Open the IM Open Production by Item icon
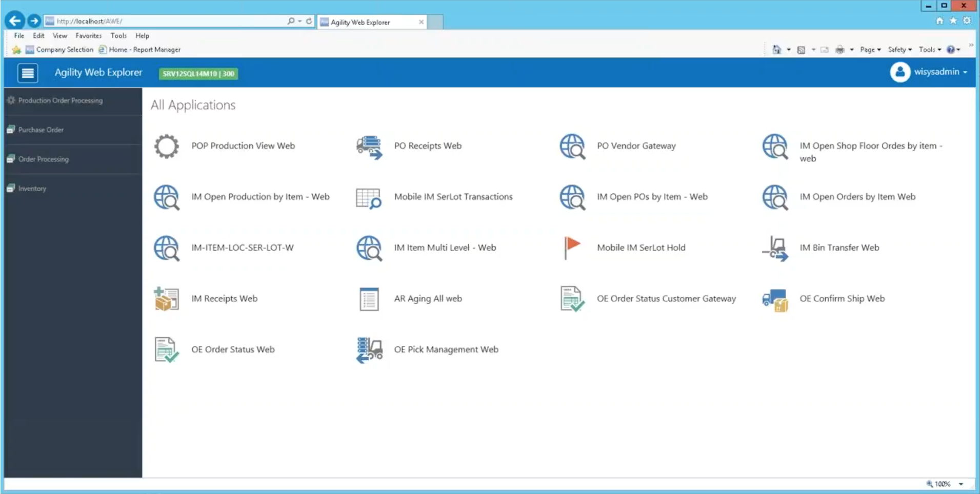The width and height of the screenshot is (980, 494). 167,197
